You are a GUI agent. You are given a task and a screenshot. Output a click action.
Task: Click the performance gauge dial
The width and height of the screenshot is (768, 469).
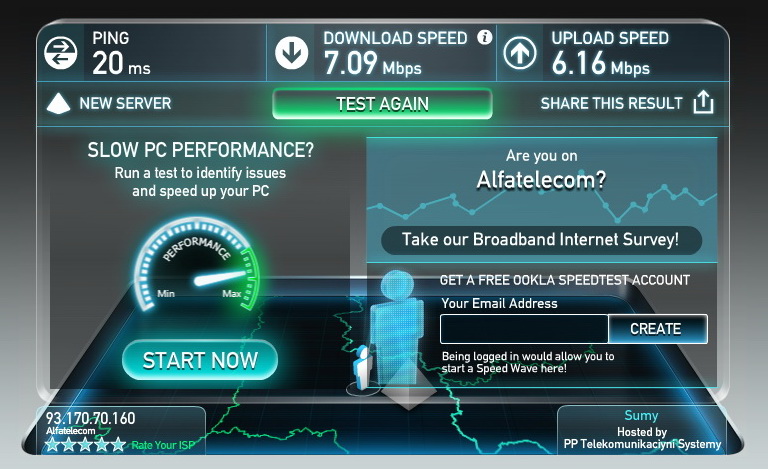197,265
